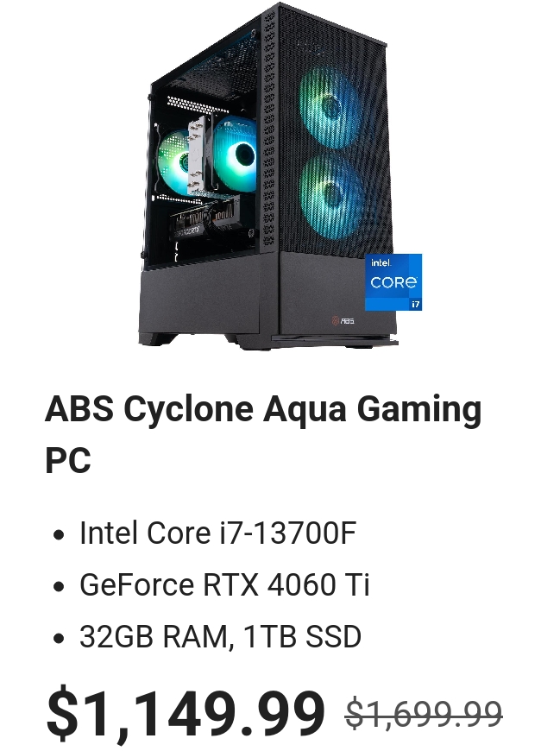Open the ABS Cyclone Aqua Gaming PC title
This screenshot has width=560, height=751.
pyautogui.click(x=263, y=434)
